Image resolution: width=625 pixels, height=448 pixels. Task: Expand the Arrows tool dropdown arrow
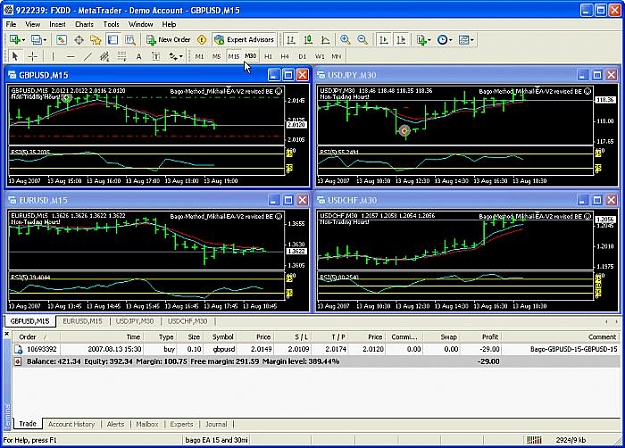[x=181, y=57]
